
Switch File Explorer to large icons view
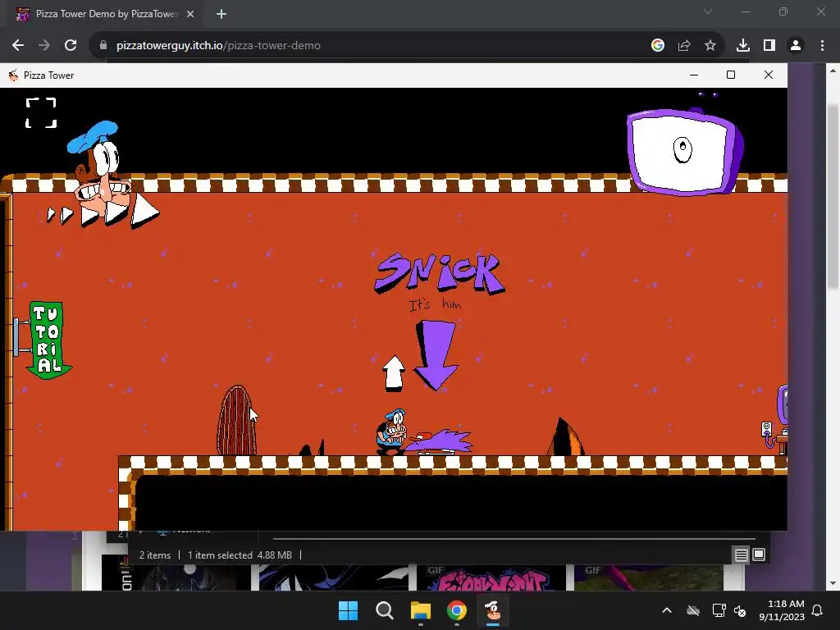tap(759, 555)
